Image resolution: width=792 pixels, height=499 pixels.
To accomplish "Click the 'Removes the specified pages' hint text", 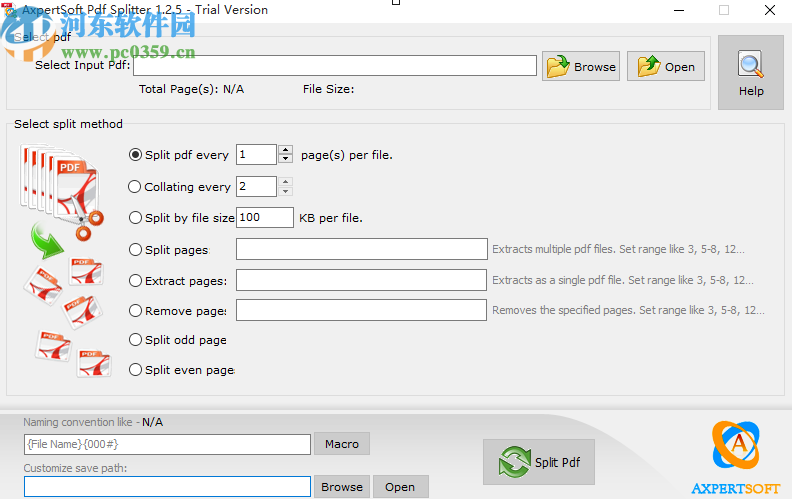I will [x=628, y=310].
